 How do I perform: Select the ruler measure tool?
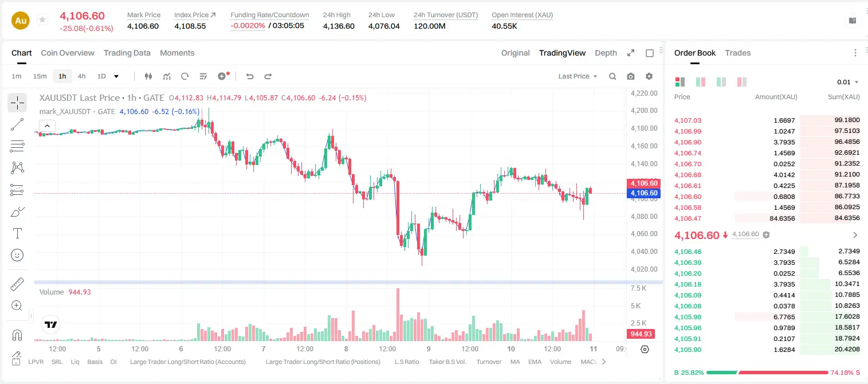click(17, 284)
